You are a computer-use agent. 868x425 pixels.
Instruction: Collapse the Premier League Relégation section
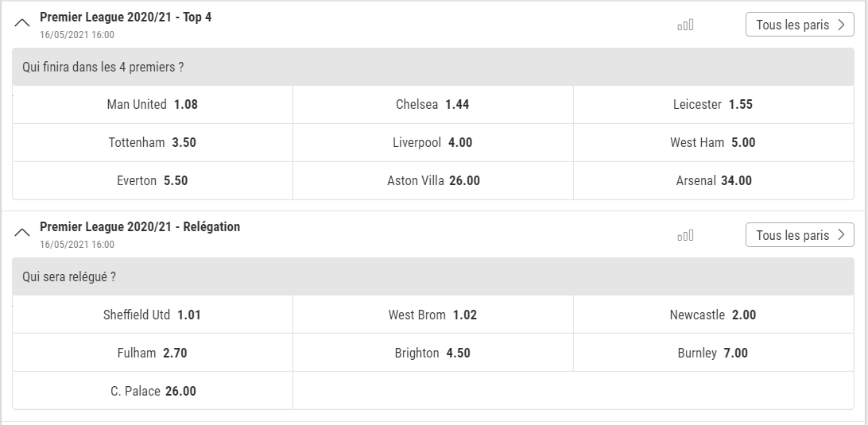22,234
